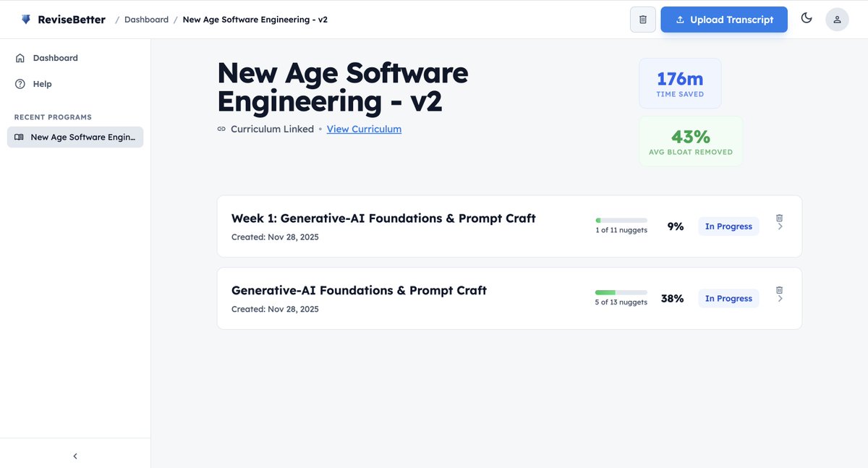868x468 pixels.
Task: Delete the 38% card using its trash icon
Action: [x=779, y=290]
